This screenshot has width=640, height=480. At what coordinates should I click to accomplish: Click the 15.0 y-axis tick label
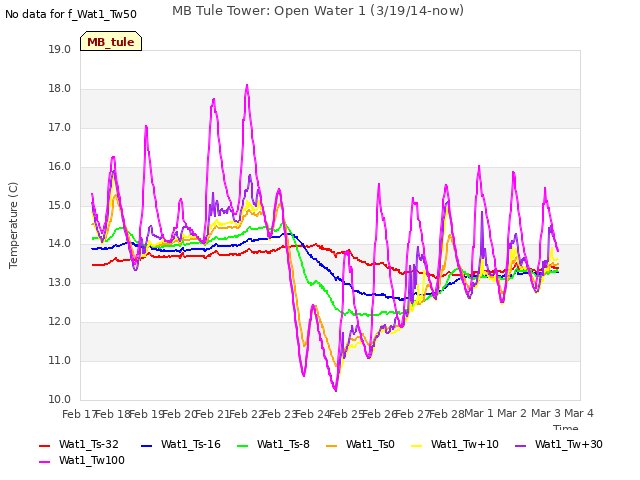(60, 205)
